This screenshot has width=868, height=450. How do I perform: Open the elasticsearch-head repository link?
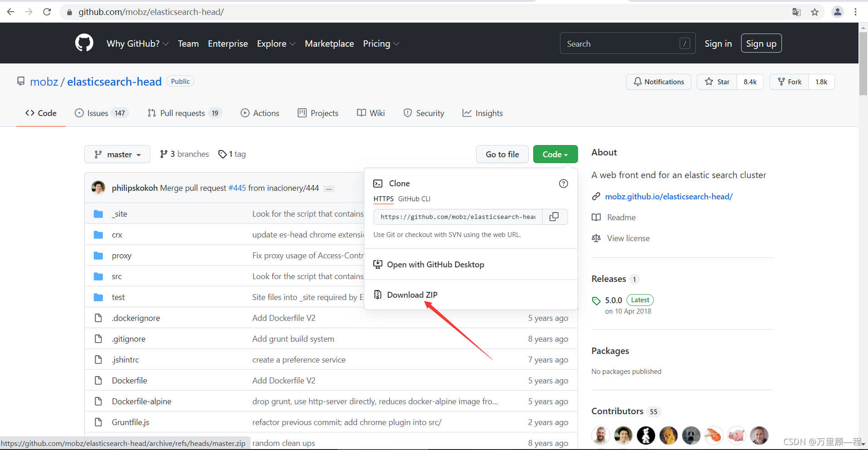coord(114,82)
